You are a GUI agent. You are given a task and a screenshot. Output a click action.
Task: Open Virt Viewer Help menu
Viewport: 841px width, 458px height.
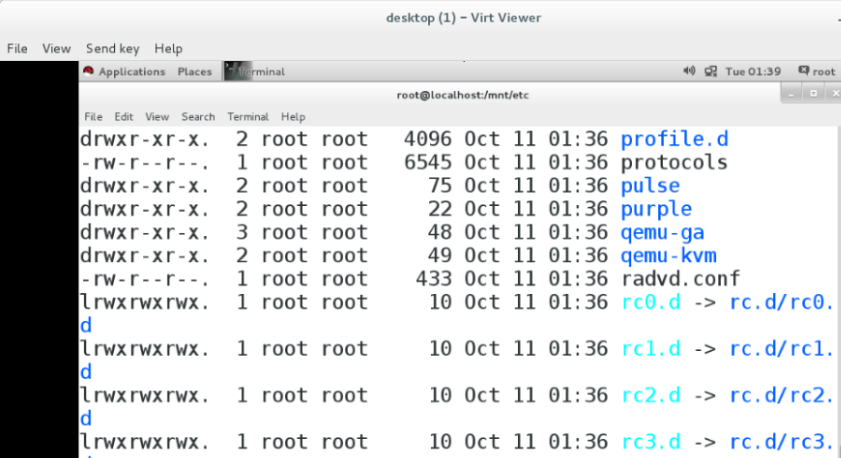168,49
